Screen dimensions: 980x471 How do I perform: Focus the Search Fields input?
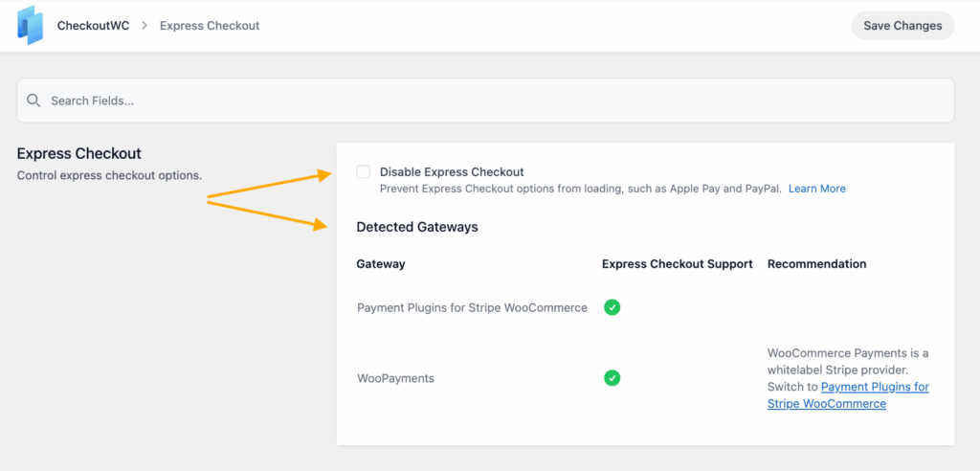[485, 101]
